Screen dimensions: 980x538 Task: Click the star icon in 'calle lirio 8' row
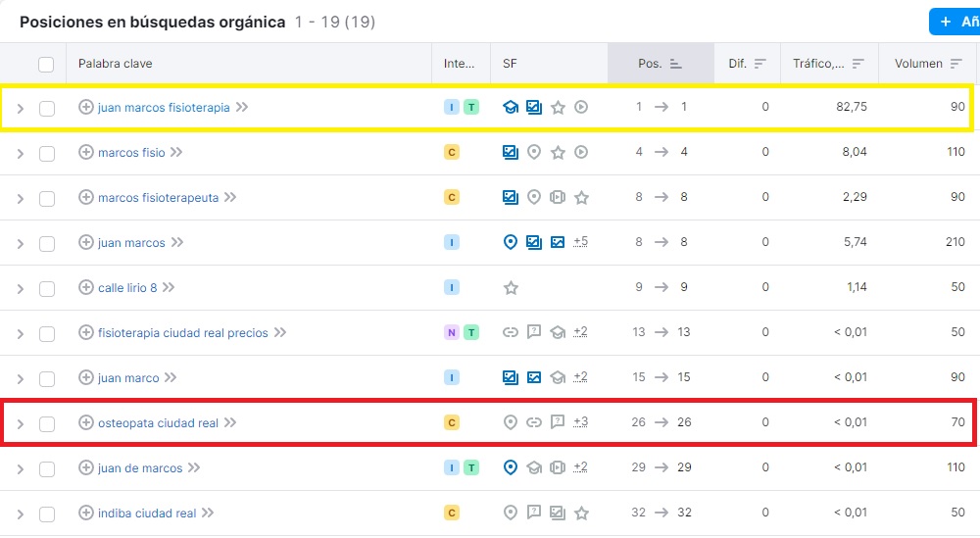(x=511, y=288)
